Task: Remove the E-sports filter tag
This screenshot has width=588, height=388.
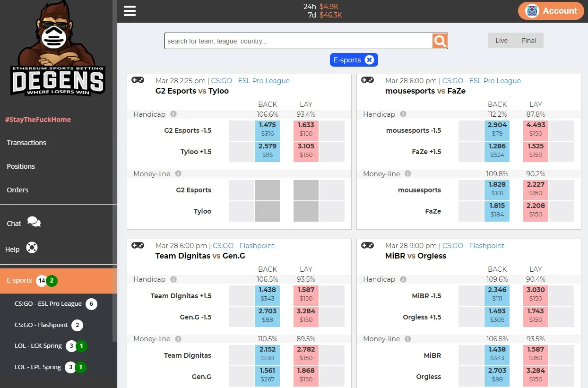Action: pyautogui.click(x=370, y=60)
